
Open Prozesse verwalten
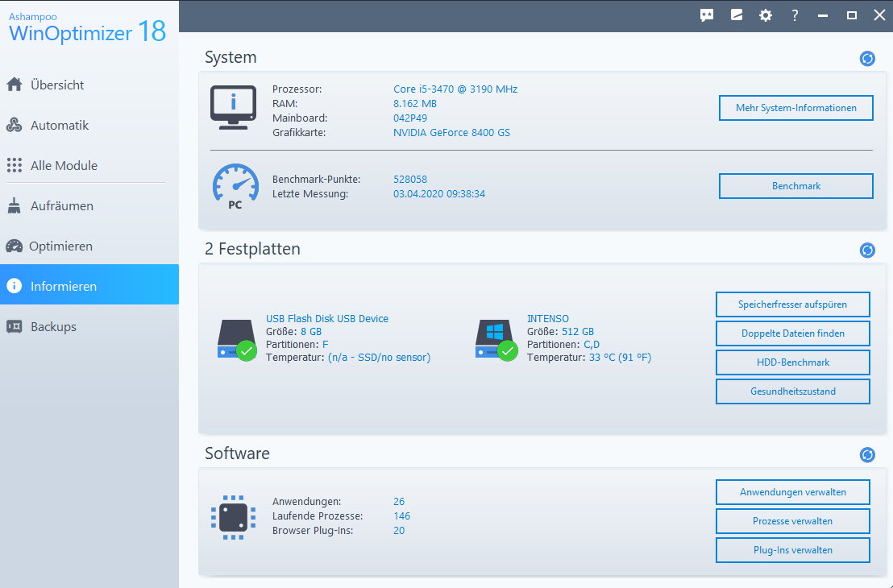(792, 521)
